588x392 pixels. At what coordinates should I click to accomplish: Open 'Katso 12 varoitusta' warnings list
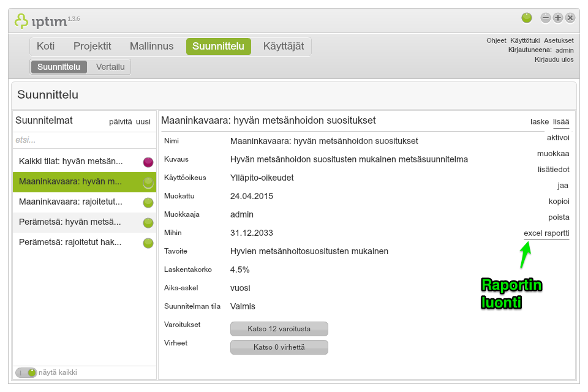[x=279, y=328]
